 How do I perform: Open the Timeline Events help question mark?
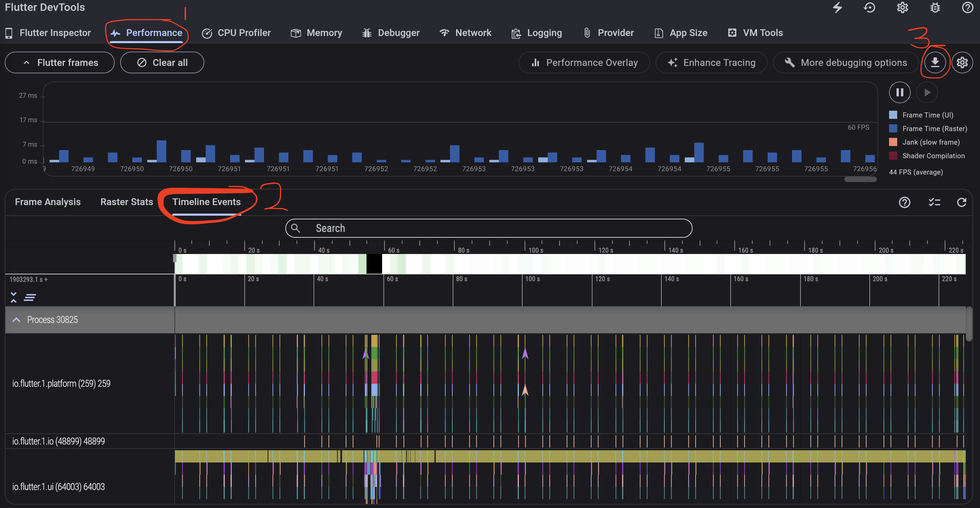[904, 202]
